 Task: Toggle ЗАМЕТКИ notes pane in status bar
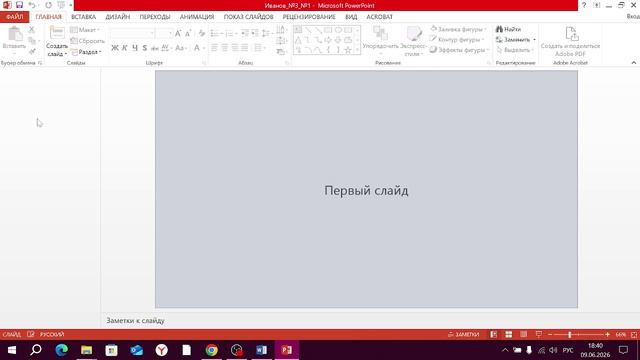click(x=463, y=334)
